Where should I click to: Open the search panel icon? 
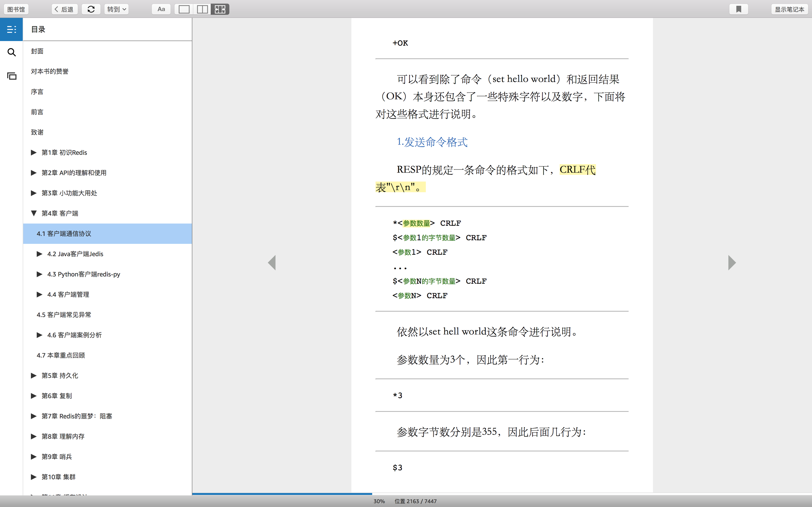coord(11,52)
